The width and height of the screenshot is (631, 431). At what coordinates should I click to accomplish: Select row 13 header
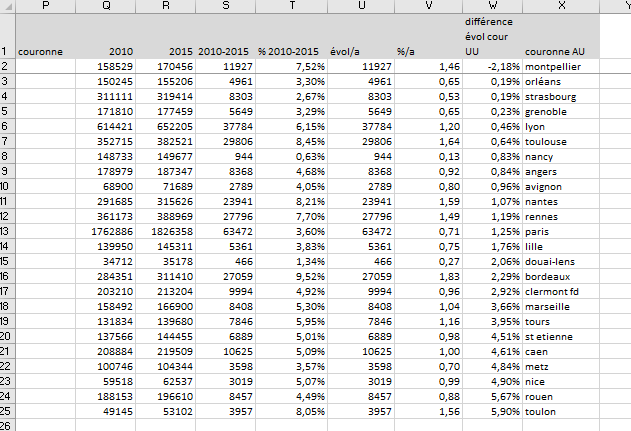tap(8, 231)
